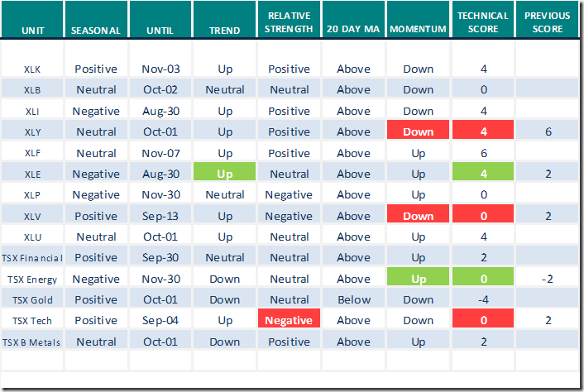Click the UNIT column header
The height and width of the screenshot is (392, 584).
point(32,31)
